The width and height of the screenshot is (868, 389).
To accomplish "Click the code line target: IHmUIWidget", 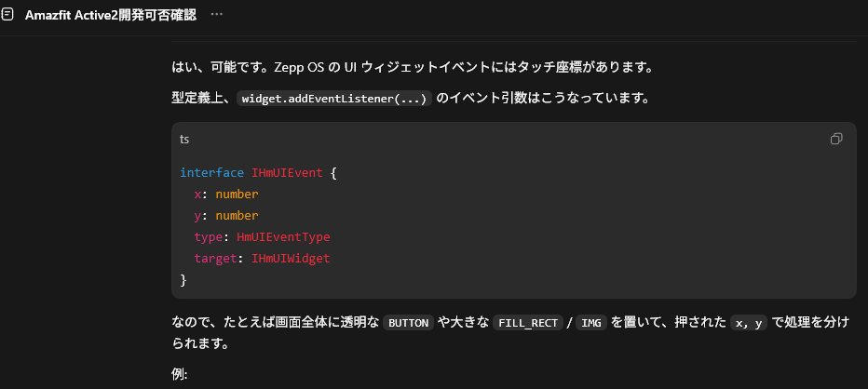I will tap(262, 258).
